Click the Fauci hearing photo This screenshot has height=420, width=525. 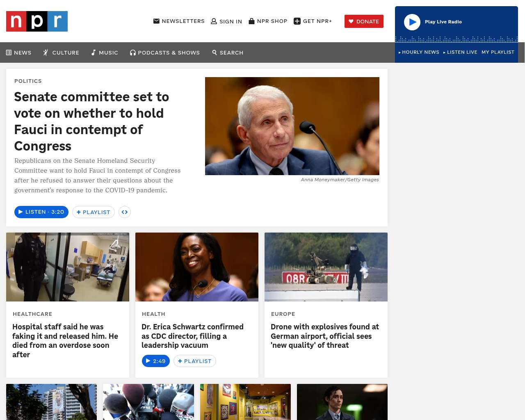pyautogui.click(x=292, y=126)
